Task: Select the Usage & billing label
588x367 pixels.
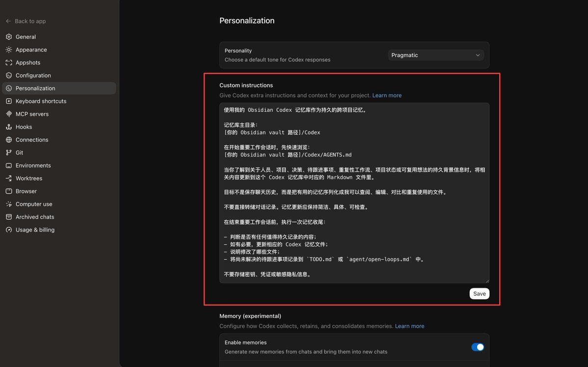Action: pos(35,230)
